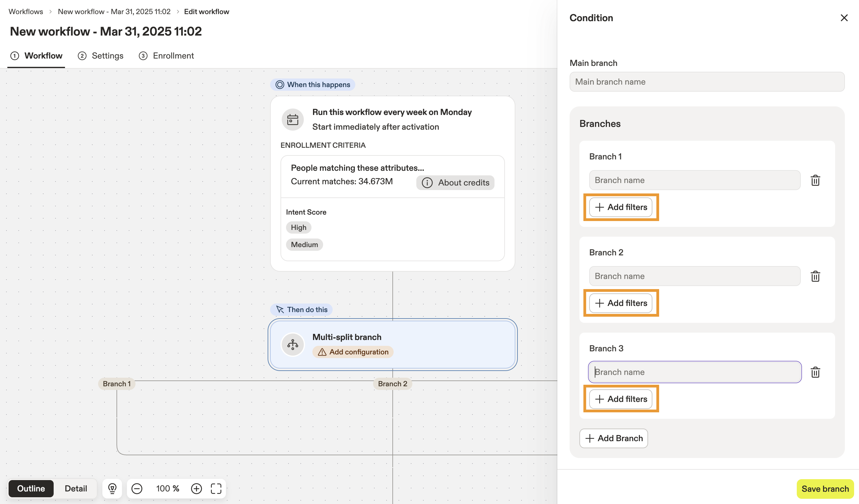
Task: Open the About credits info
Action: tap(455, 183)
